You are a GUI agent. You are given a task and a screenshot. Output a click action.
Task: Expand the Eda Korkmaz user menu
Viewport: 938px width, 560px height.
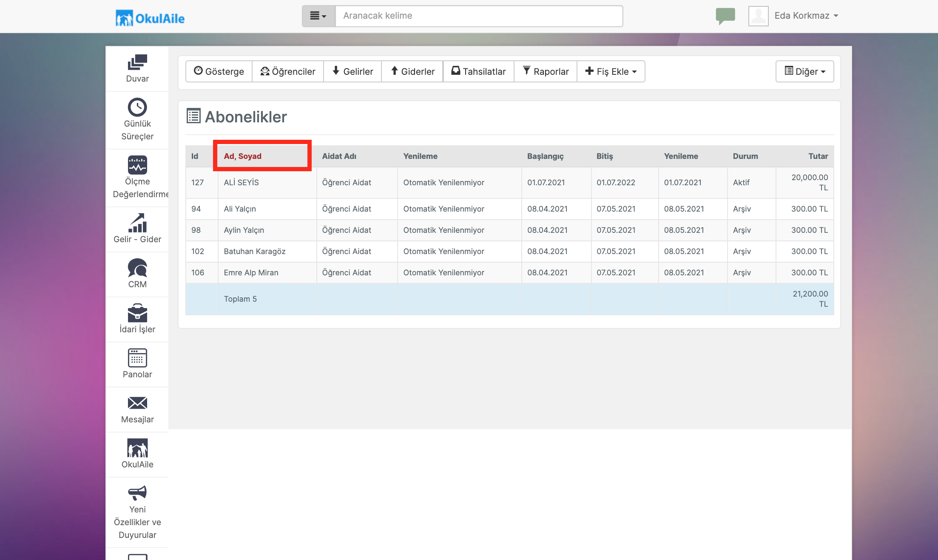[806, 16]
